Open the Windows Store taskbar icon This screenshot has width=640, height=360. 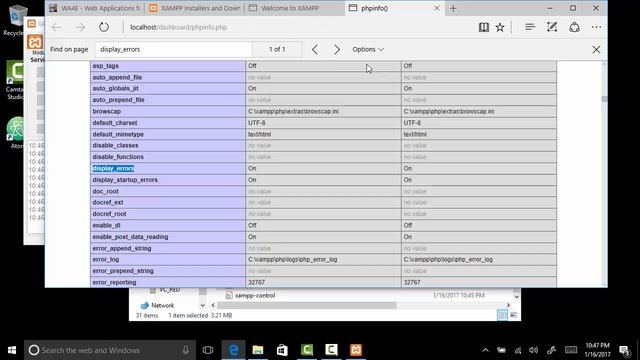282,350
